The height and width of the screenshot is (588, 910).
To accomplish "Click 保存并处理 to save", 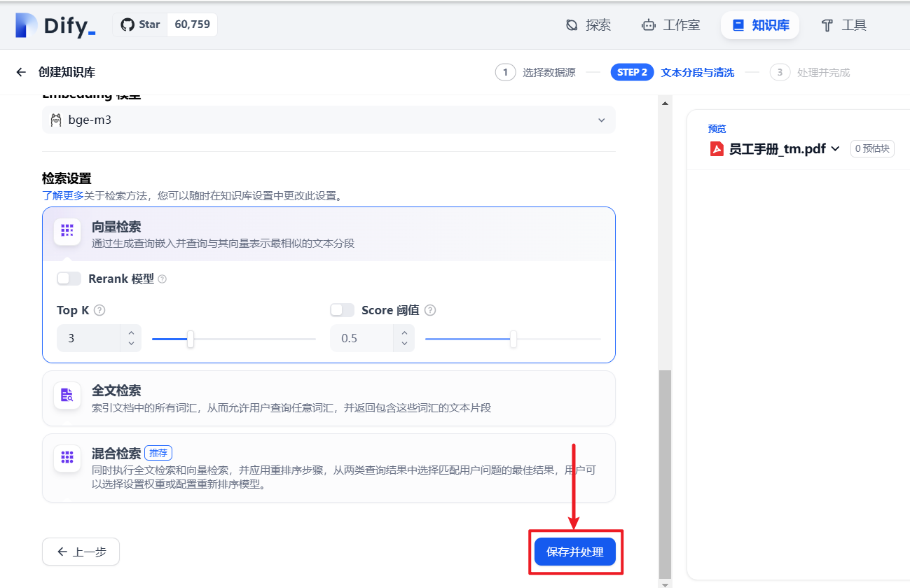I will [575, 552].
